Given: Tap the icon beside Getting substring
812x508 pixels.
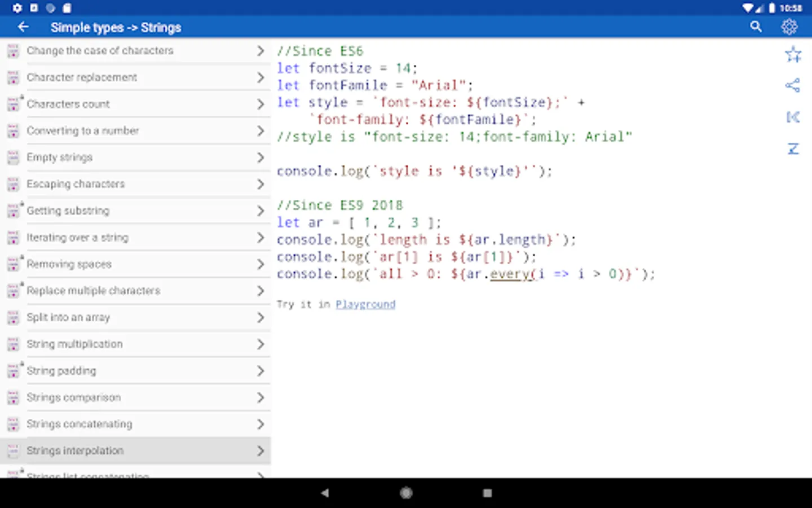Looking at the screenshot, I should pyautogui.click(x=13, y=211).
